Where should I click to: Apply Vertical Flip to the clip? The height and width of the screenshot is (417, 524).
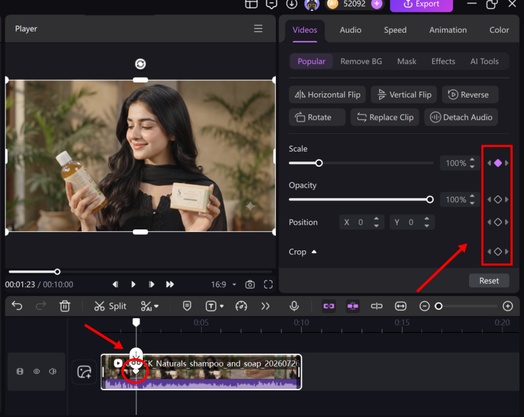pyautogui.click(x=404, y=95)
